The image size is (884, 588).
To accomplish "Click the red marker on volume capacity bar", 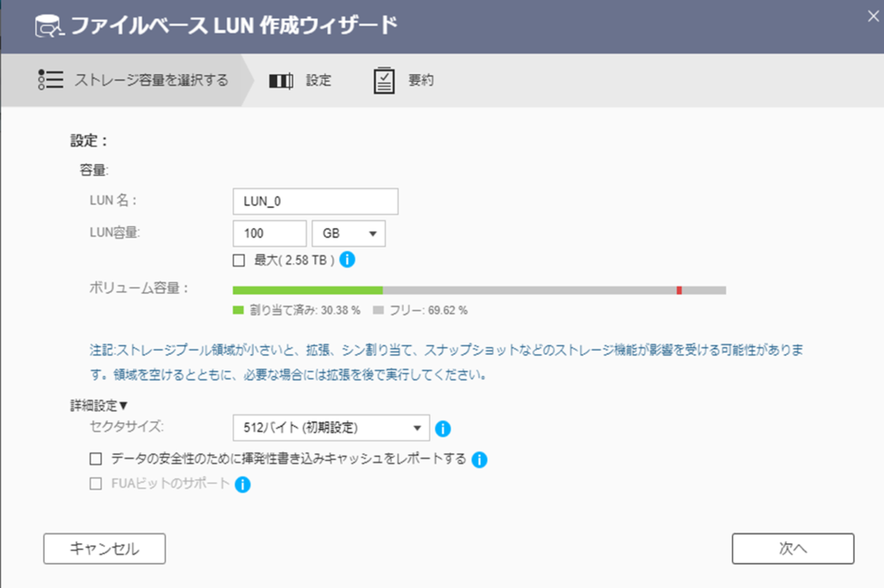I will (679, 290).
